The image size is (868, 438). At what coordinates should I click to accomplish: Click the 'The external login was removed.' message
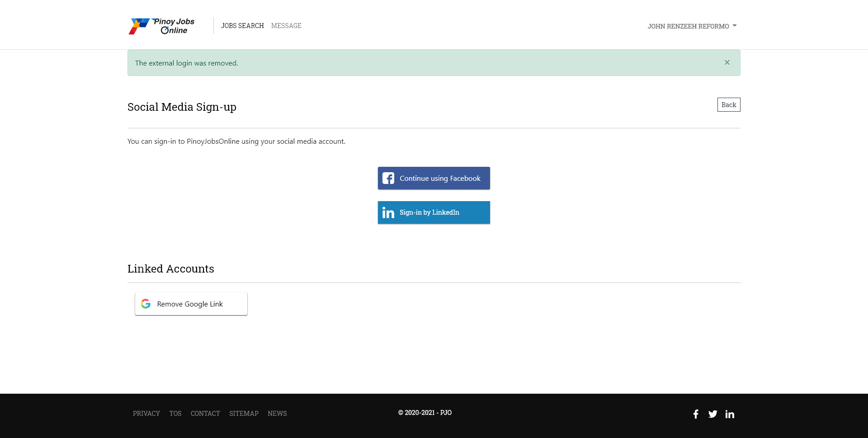coord(186,63)
